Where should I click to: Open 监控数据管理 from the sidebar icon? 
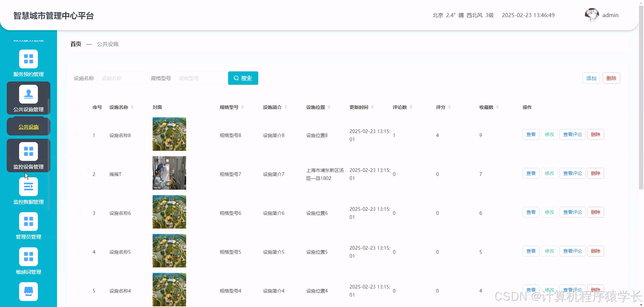(28, 187)
